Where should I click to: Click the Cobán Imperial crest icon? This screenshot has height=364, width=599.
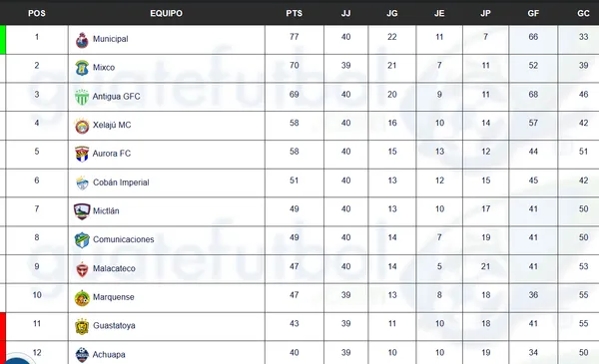pyautogui.click(x=82, y=182)
